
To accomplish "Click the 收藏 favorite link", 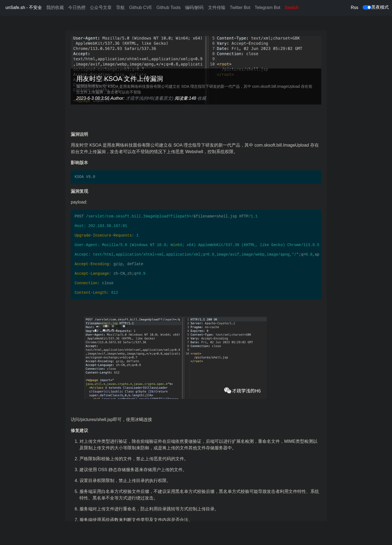I will [x=202, y=98].
